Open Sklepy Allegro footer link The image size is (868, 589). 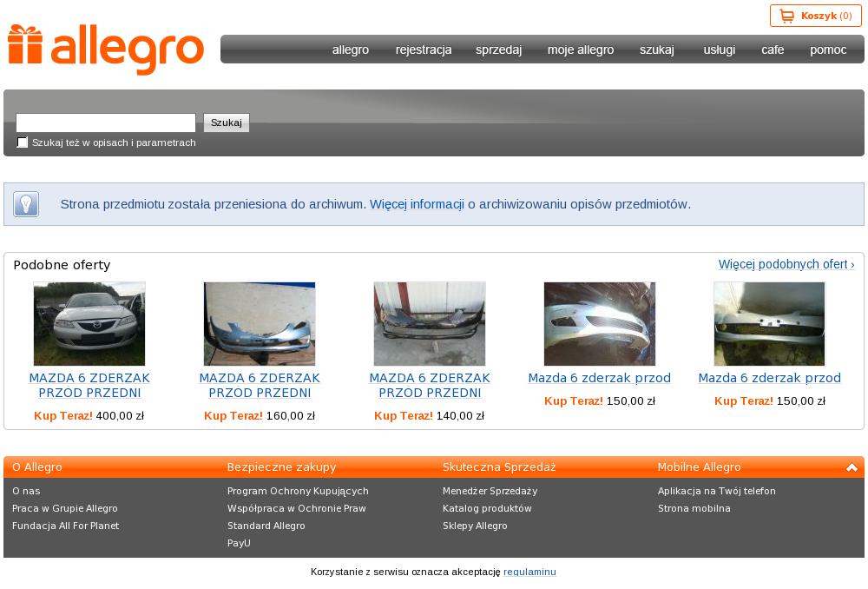[x=475, y=526]
